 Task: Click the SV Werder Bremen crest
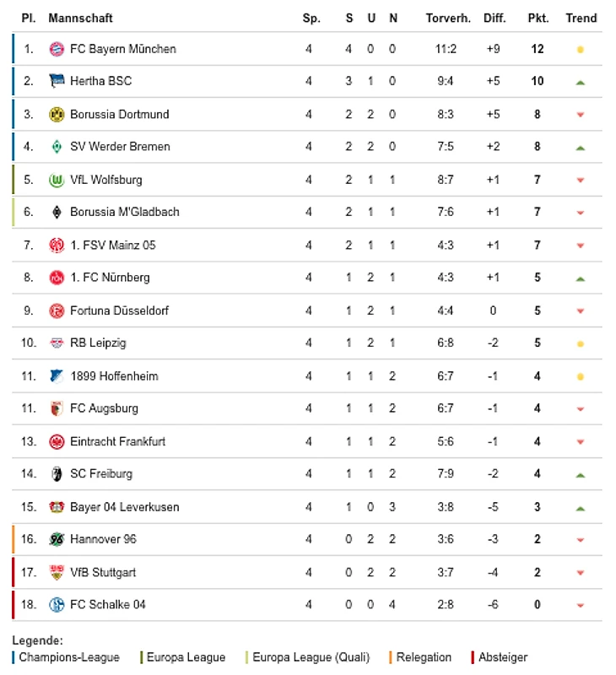57,147
